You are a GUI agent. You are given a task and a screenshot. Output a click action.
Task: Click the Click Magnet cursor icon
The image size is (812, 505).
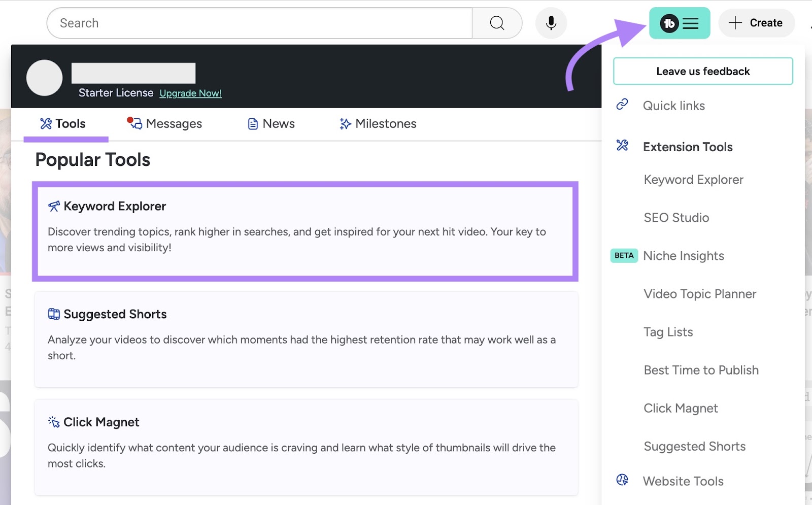coord(53,422)
